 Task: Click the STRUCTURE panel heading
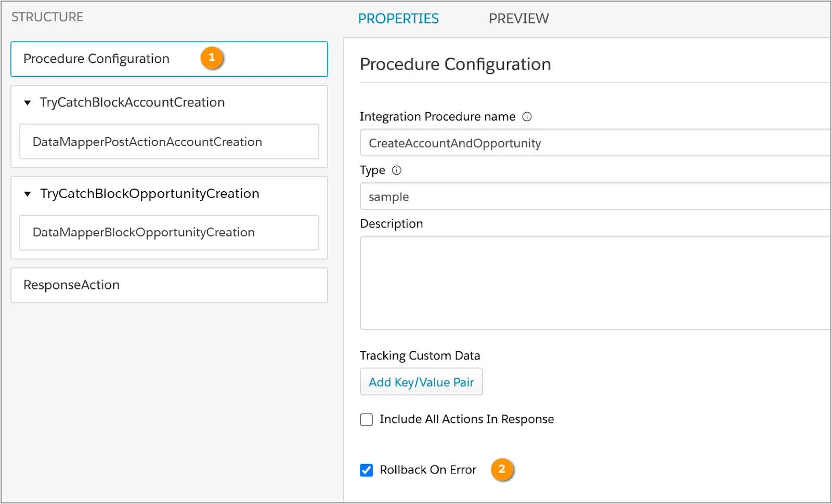tap(47, 17)
